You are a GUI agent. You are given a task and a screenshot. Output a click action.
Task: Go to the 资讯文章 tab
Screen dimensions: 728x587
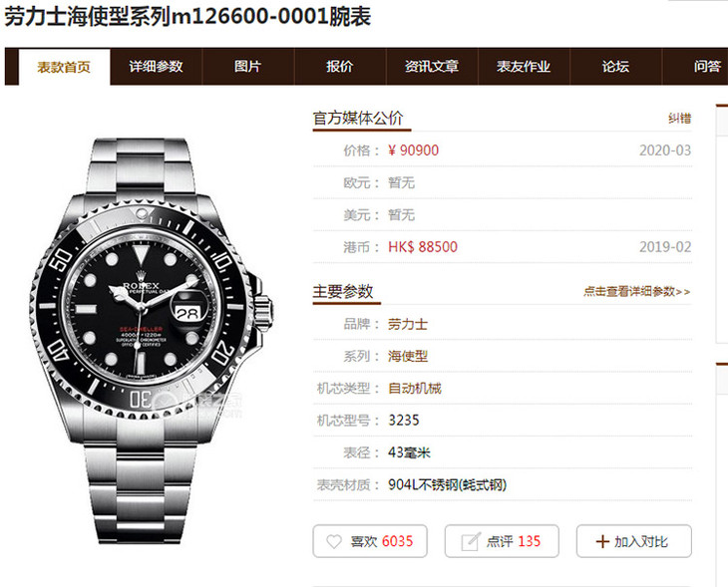pyautogui.click(x=432, y=67)
